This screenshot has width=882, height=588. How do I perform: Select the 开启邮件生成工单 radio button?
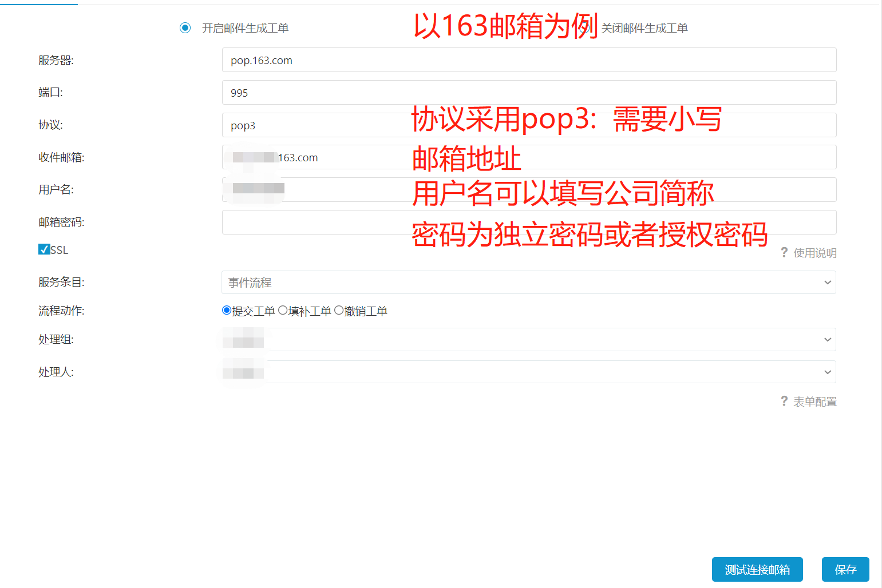coord(185,28)
